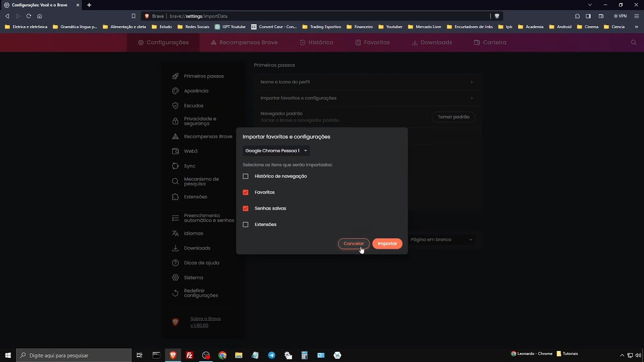
Task: Open Sync settings in sidebar
Action: click(184, 166)
